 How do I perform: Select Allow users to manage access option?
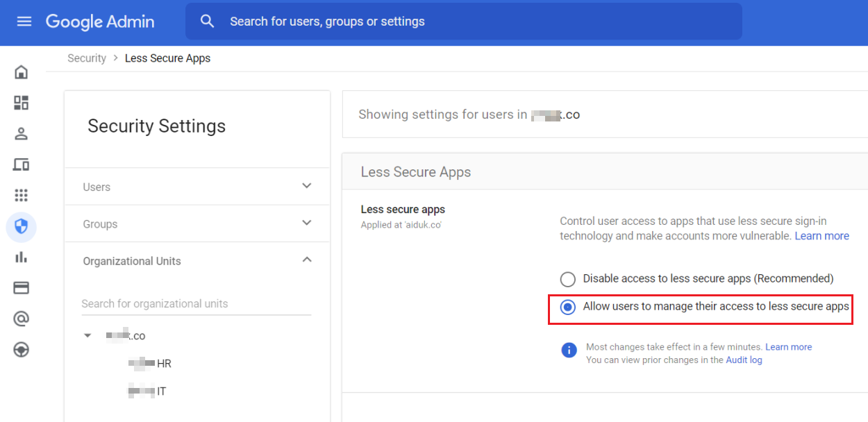tap(568, 307)
